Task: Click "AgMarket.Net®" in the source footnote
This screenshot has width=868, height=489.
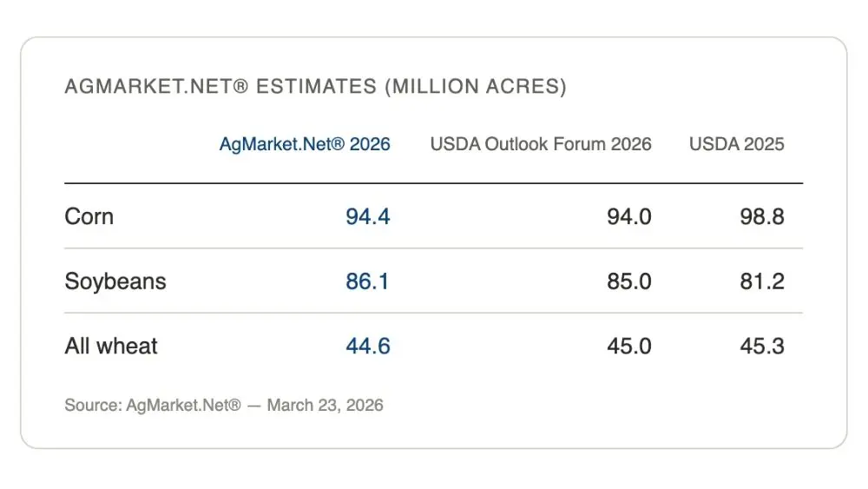Action: point(183,406)
